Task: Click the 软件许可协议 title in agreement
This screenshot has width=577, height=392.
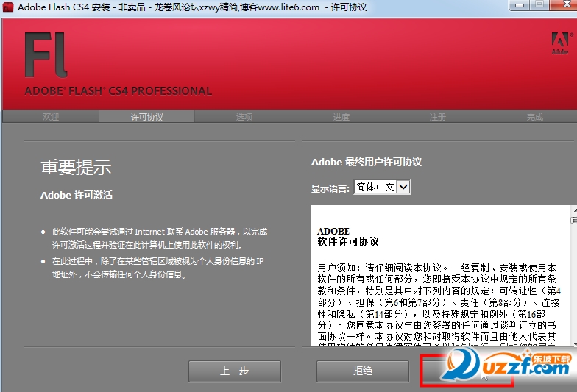Action: coord(348,241)
